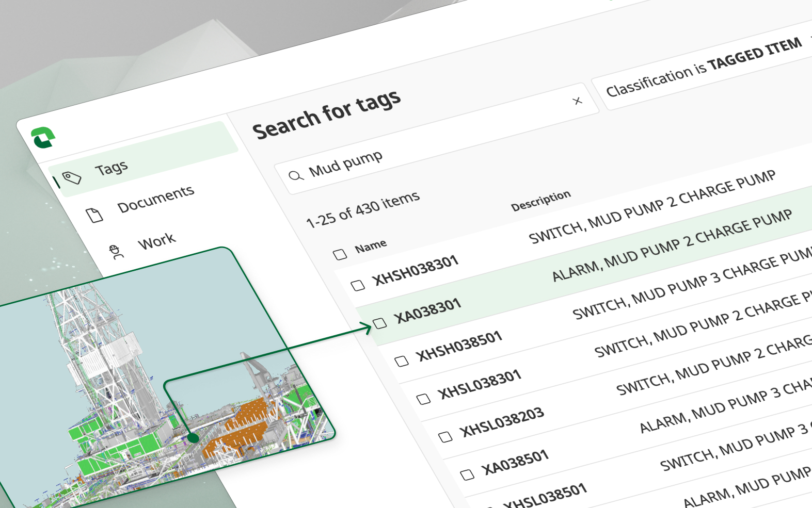Check the box for XHSH038301
This screenshot has width=812, height=508.
pyautogui.click(x=358, y=285)
